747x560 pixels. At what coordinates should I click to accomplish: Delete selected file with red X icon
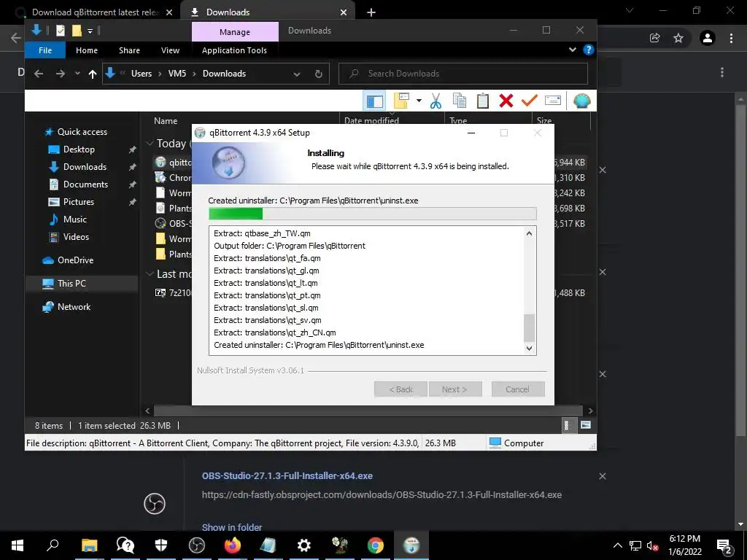[x=506, y=101]
